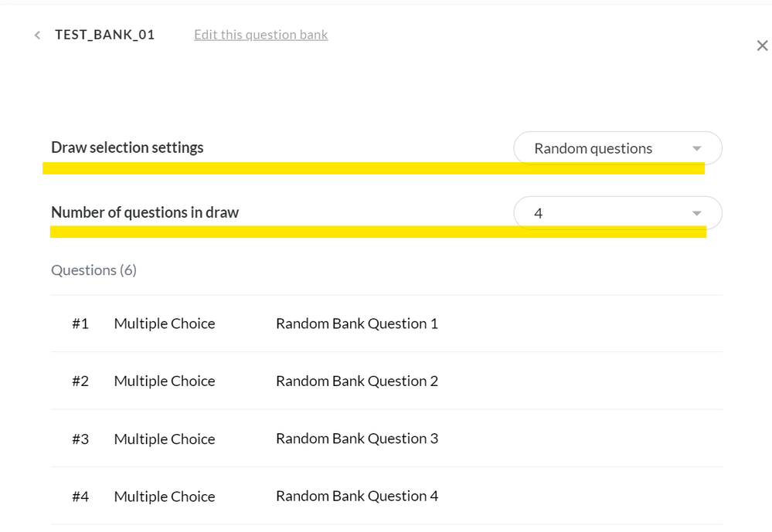
Task: Click the back chevron beside TEST_BANK_01
Action: click(37, 36)
